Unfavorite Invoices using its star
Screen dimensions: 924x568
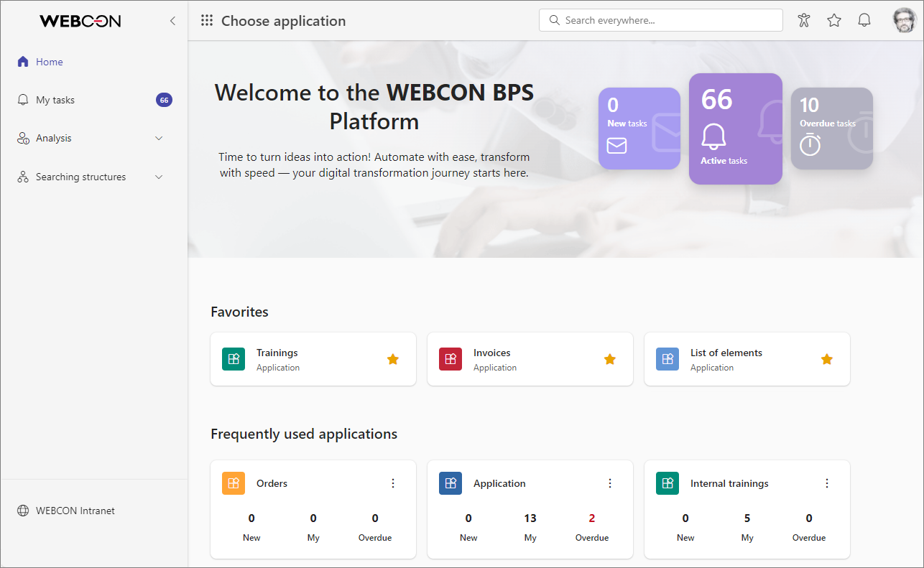(x=610, y=359)
